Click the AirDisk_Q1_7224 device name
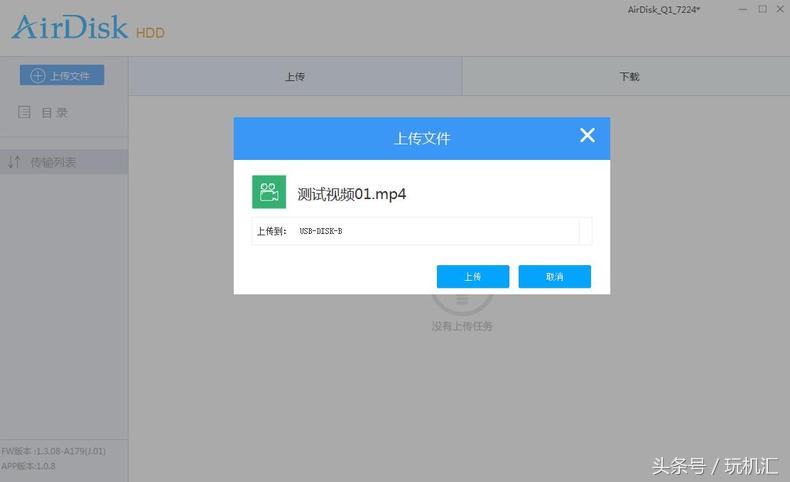Image resolution: width=790 pixels, height=482 pixels. [664, 10]
